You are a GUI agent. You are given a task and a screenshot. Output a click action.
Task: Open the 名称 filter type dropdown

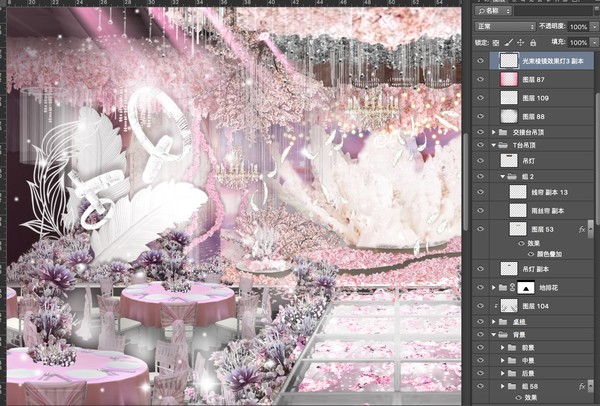pos(494,11)
